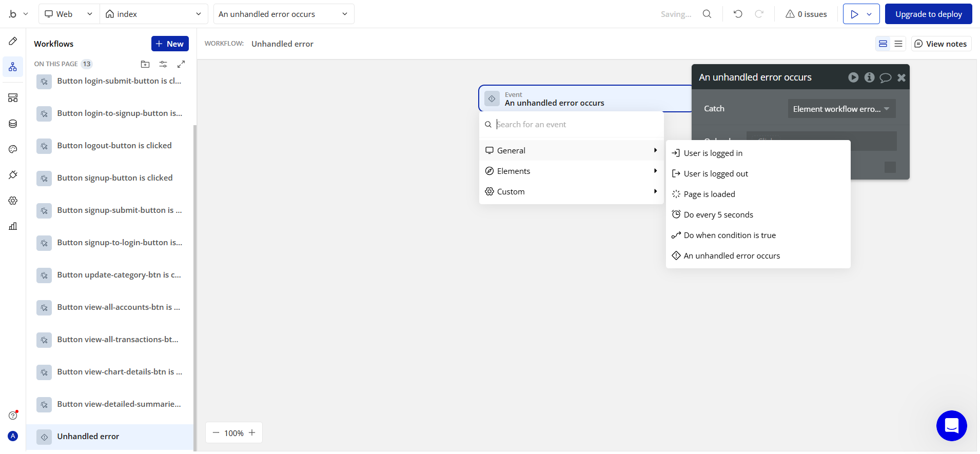Open Button login-to-signup-button workflow

point(110,113)
